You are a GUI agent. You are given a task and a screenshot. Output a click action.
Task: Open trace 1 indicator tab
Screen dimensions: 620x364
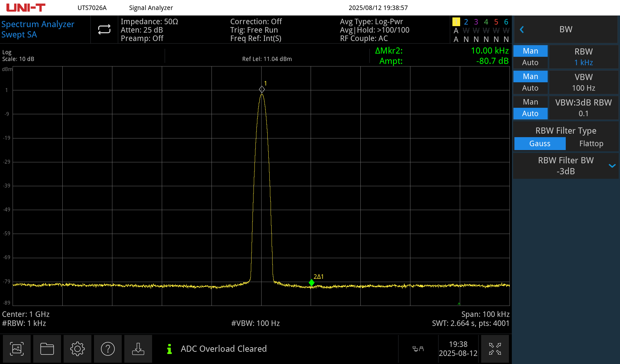(456, 22)
